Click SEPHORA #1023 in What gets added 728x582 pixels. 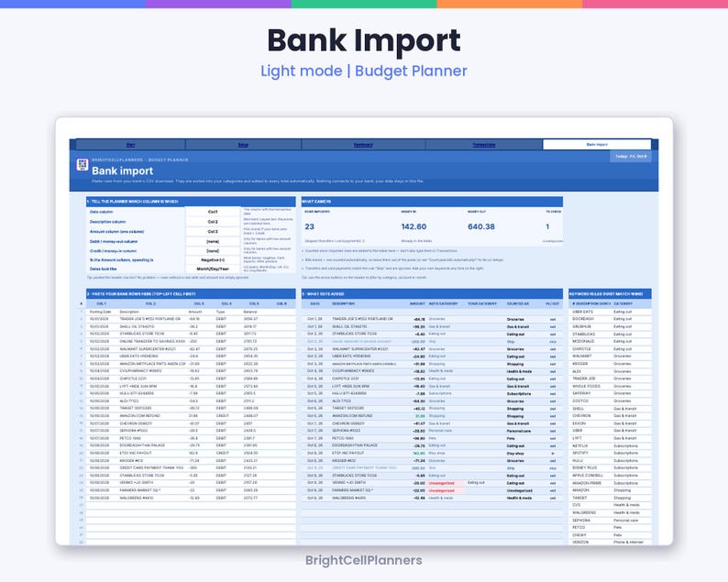coord(348,431)
